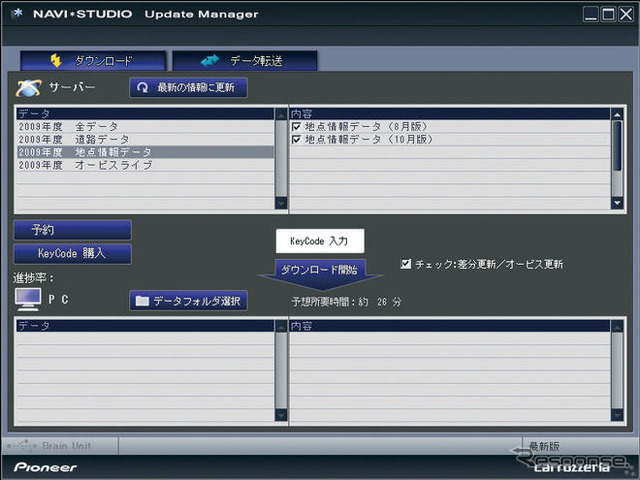Click the server データ column header

pyautogui.click(x=145, y=113)
